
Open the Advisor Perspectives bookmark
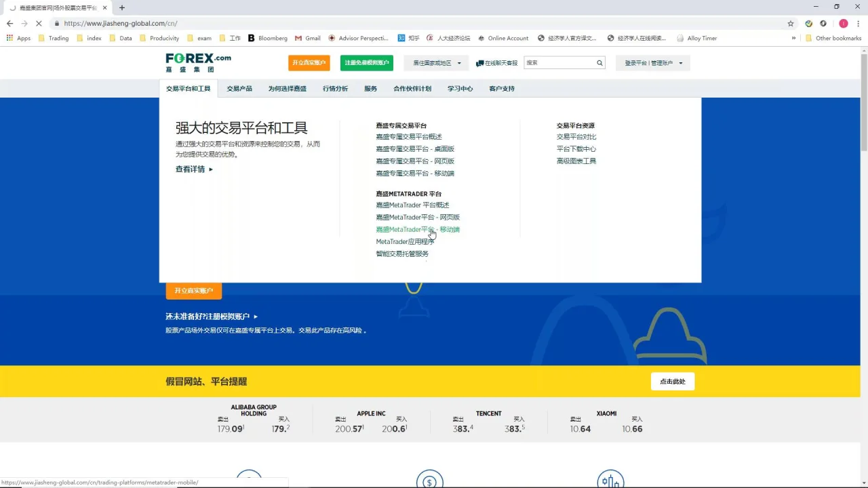pos(359,38)
